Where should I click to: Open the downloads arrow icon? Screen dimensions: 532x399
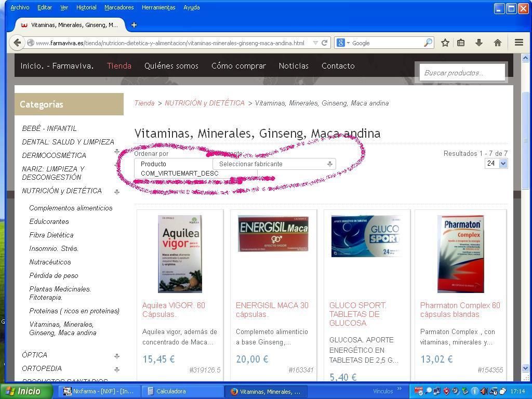[478, 43]
